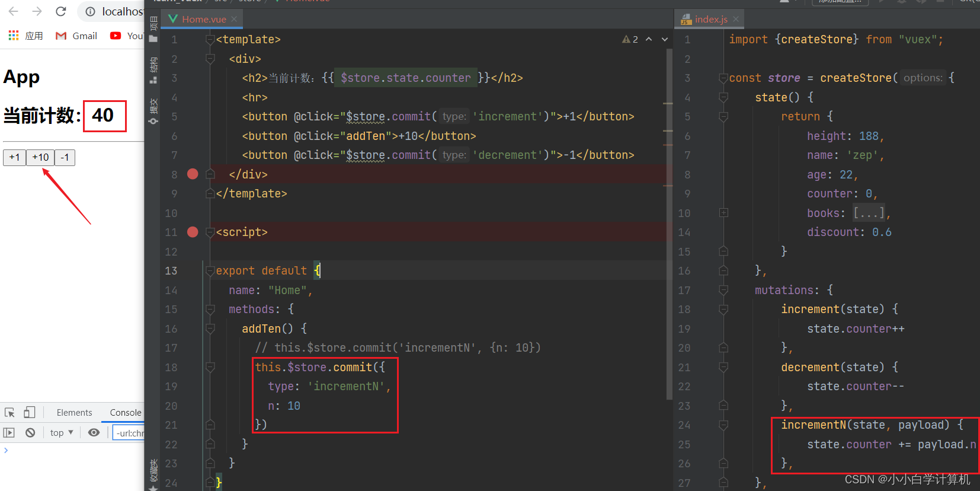
Task: Toggle the live expression eye icon
Action: pos(94,432)
